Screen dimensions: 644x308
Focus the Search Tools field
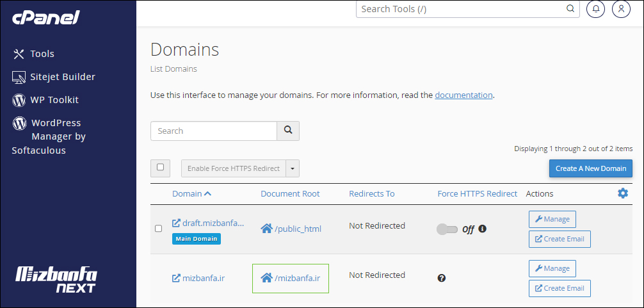point(468,9)
